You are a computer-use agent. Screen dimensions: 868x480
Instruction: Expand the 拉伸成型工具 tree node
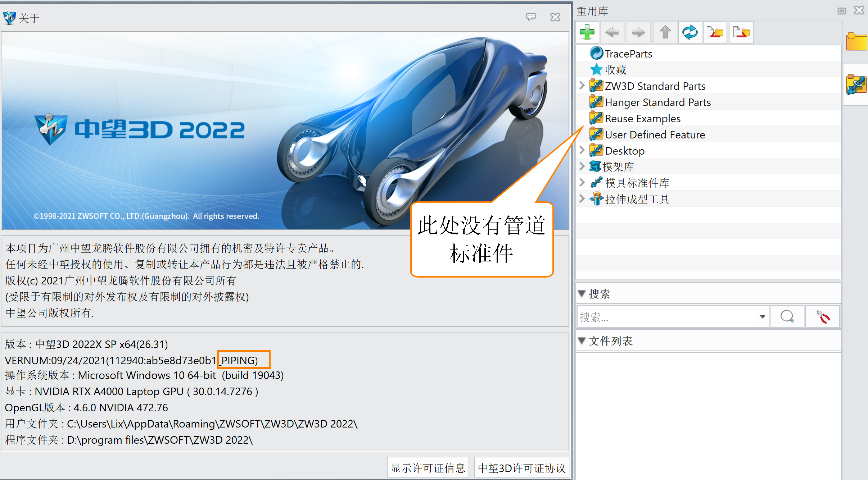click(x=582, y=198)
